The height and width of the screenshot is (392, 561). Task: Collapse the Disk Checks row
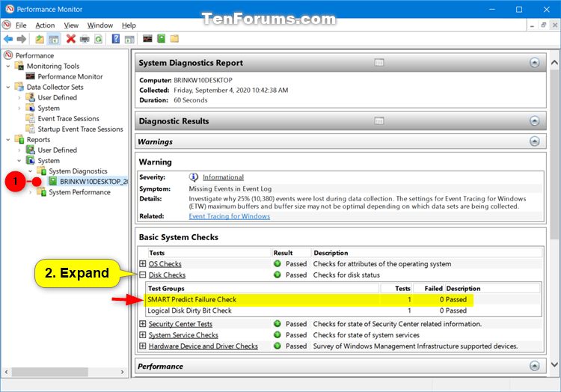point(142,275)
